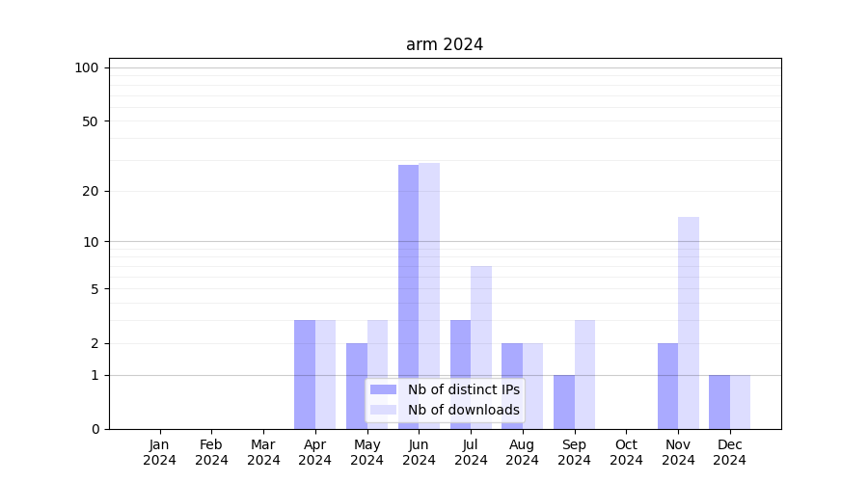This screenshot has height=482, width=868.
Task: Click the December distinct IPs bar
Action: point(719,402)
